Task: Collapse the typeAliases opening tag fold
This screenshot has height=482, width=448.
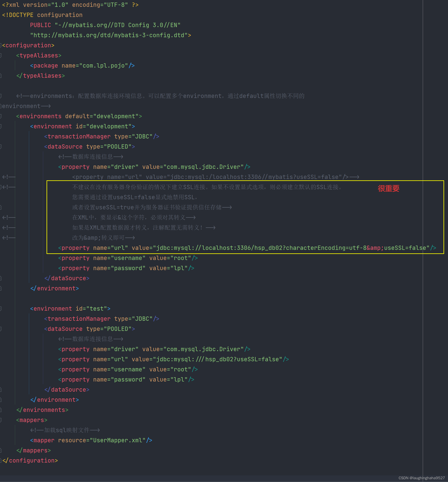Action: (x=1, y=56)
